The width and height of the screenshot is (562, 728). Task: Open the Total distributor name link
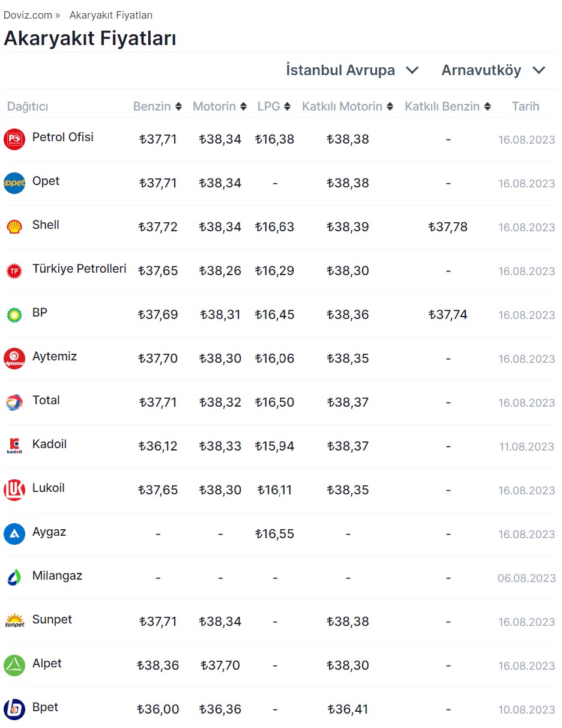pos(46,401)
